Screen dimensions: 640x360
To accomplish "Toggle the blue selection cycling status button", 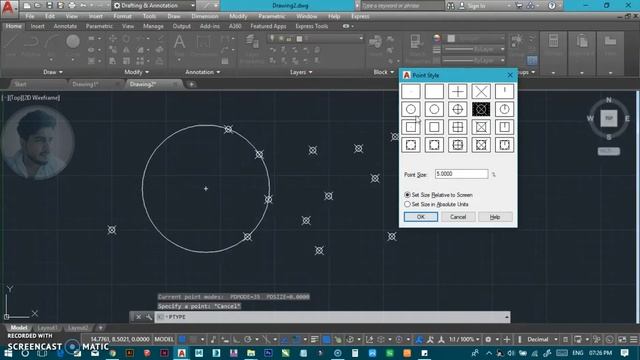I will click(x=326, y=340).
